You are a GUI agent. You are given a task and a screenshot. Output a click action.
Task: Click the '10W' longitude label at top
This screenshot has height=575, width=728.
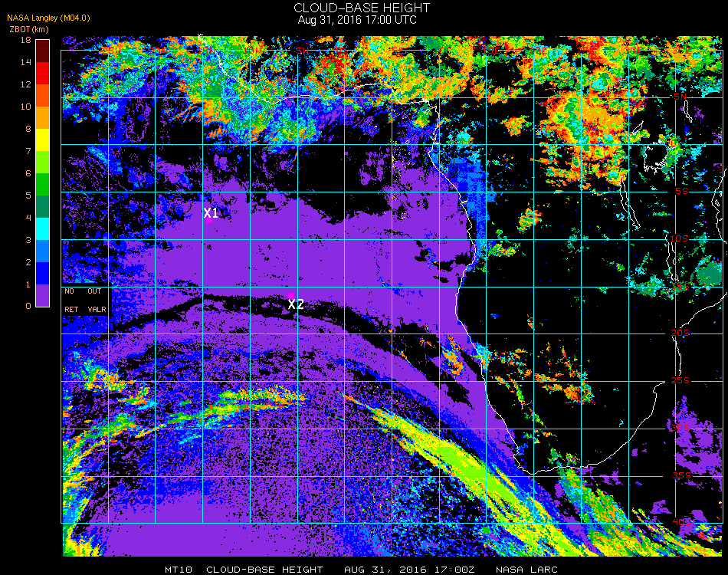[254, 50]
